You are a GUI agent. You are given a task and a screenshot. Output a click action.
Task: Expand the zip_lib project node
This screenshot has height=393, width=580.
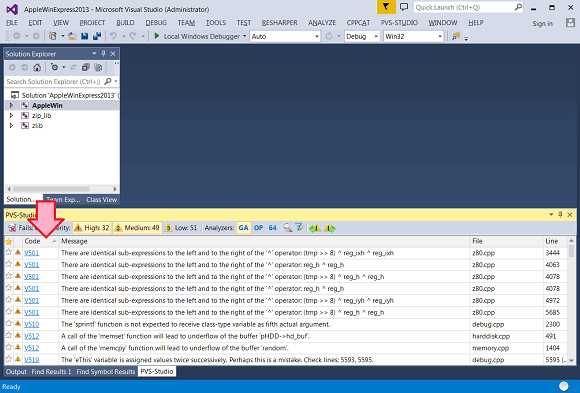(11, 115)
